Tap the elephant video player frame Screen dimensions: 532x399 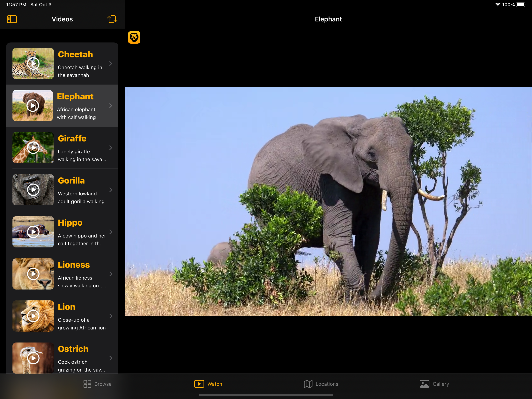(328, 201)
